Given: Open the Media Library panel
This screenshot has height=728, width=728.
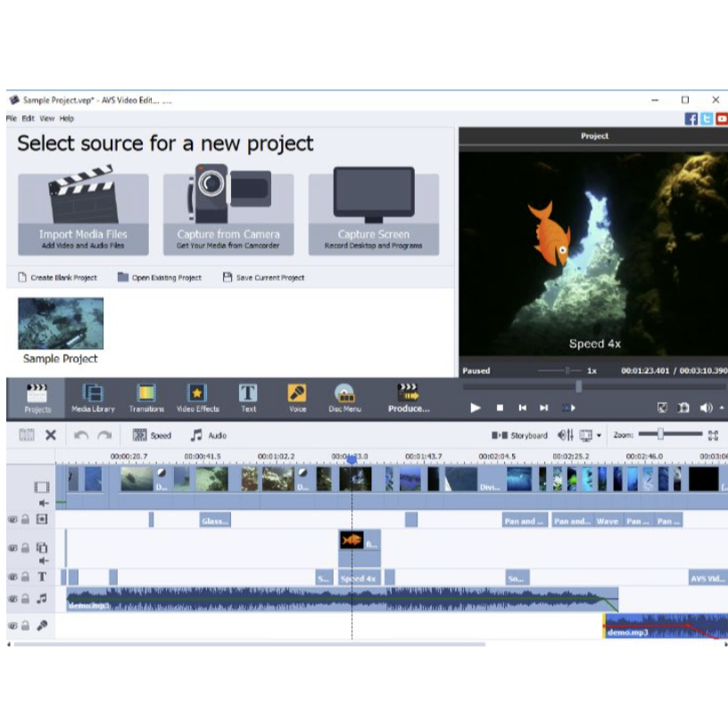Looking at the screenshot, I should [93, 398].
